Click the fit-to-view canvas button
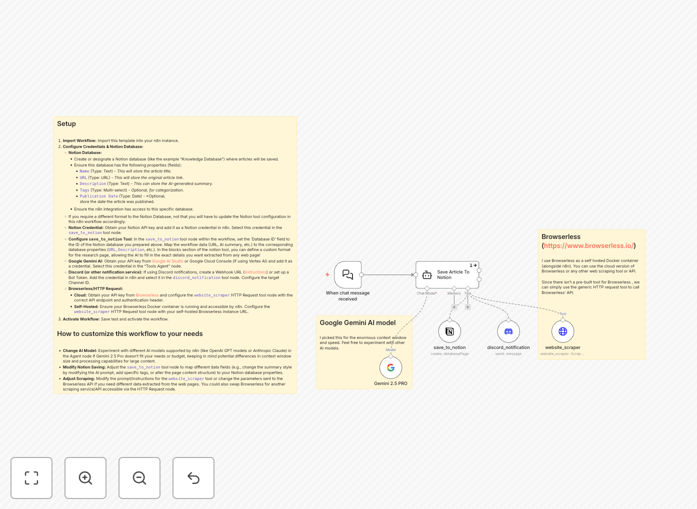The image size is (697, 509). click(x=32, y=478)
